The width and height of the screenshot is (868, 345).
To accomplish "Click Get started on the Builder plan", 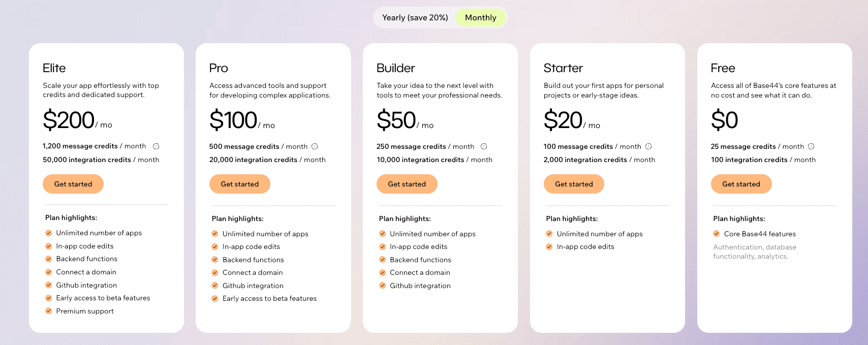I will coord(407,184).
